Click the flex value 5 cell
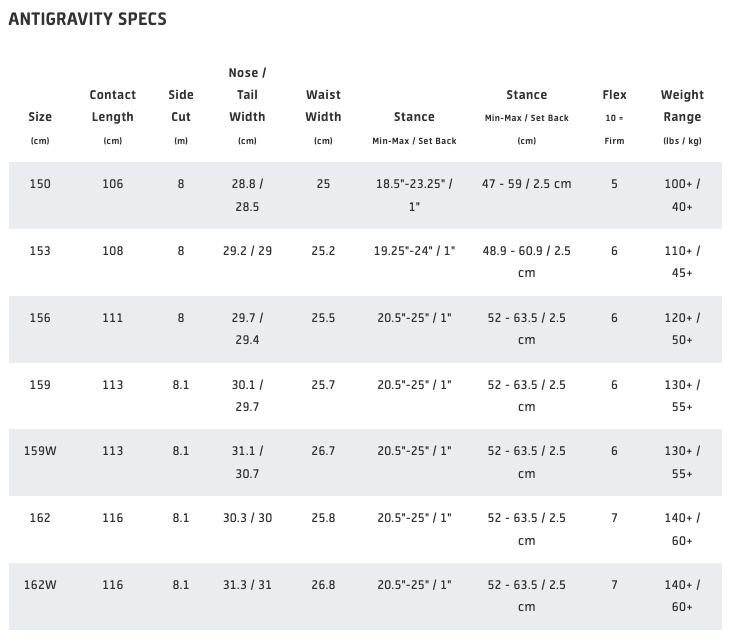Viewport: 733px width, 638px height. [614, 185]
